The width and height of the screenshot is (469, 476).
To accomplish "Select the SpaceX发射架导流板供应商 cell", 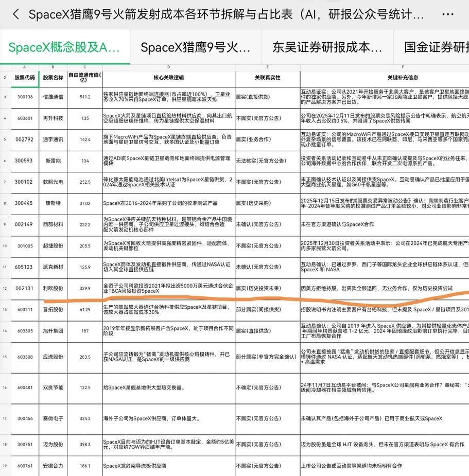I will [x=168, y=466].
